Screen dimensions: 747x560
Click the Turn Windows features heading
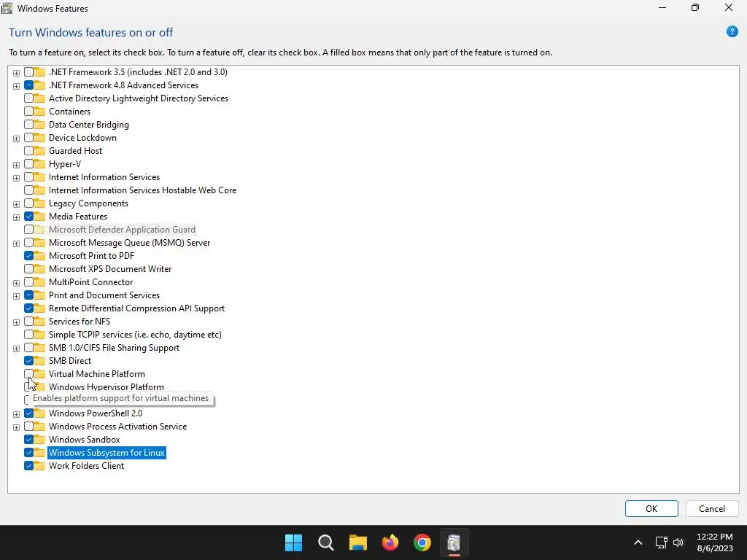click(90, 32)
